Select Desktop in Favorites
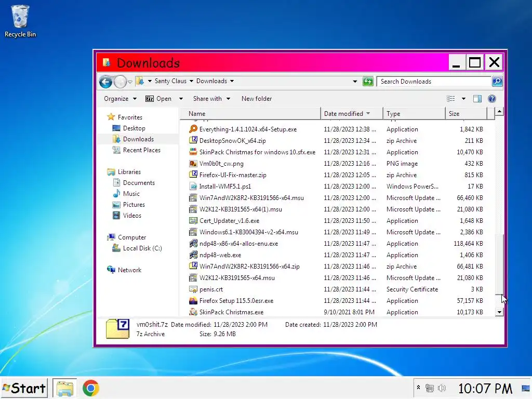Image resolution: width=532 pixels, height=399 pixels. click(x=134, y=128)
